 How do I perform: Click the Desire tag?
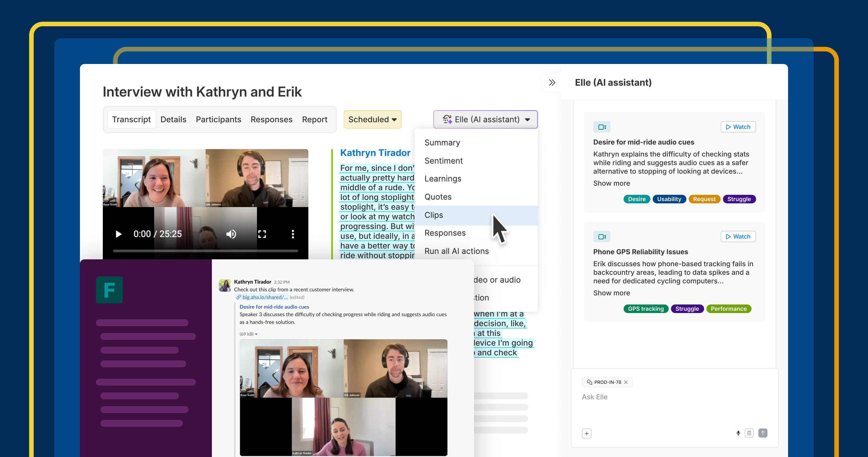636,199
